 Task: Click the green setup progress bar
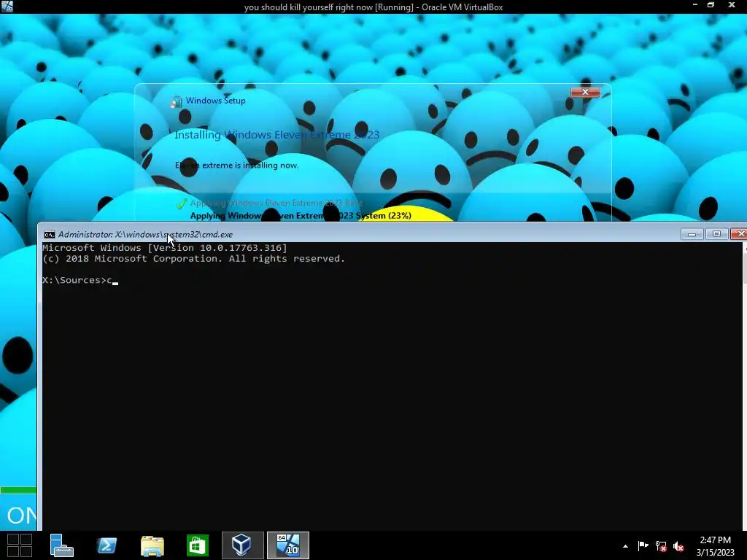pyautogui.click(x=18, y=490)
